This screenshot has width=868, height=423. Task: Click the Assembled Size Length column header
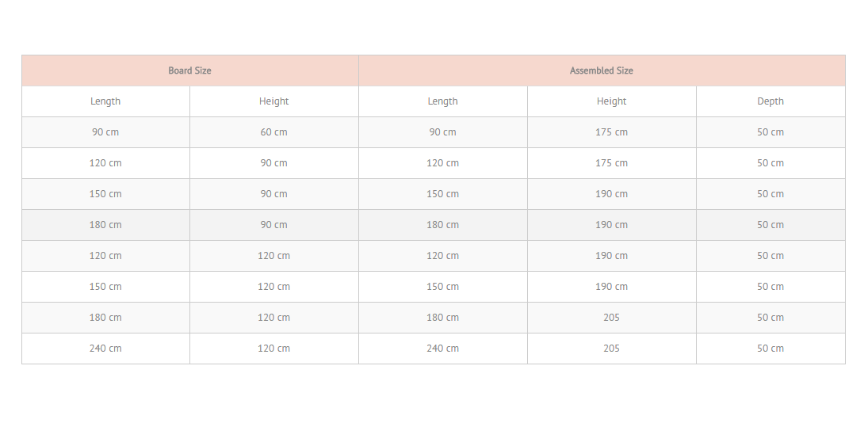tap(443, 101)
